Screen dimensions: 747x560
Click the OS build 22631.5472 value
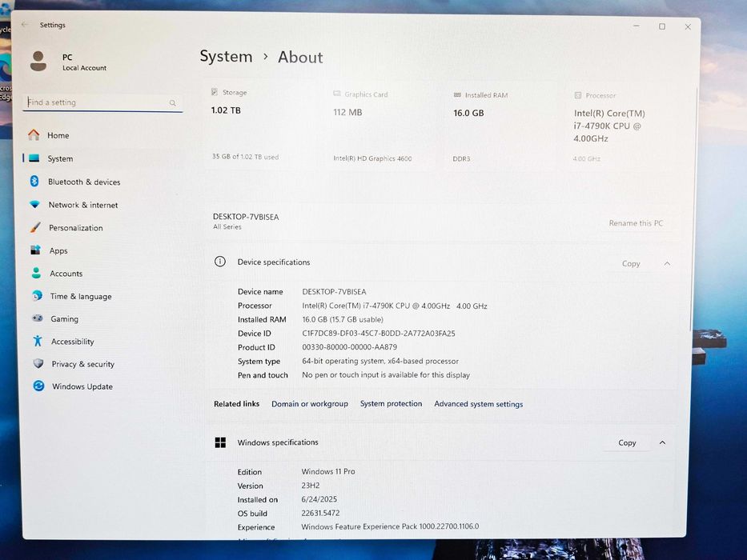pyautogui.click(x=320, y=513)
